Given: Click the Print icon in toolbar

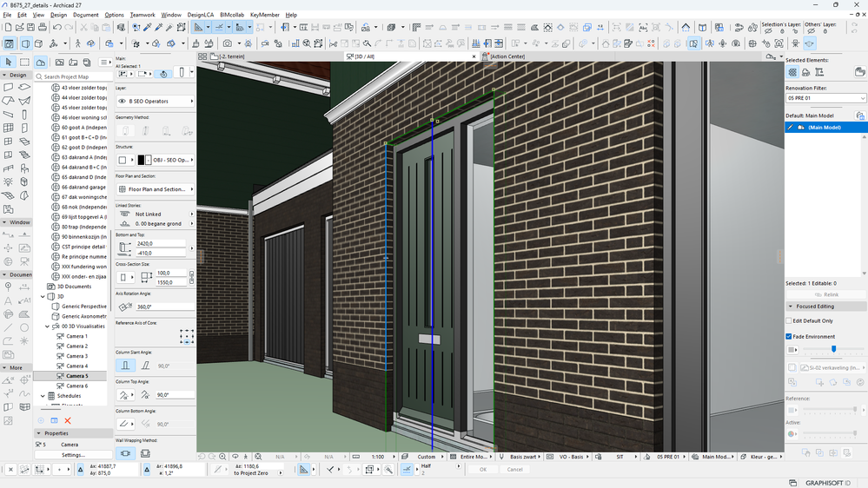Looking at the screenshot, I should click(x=42, y=27).
